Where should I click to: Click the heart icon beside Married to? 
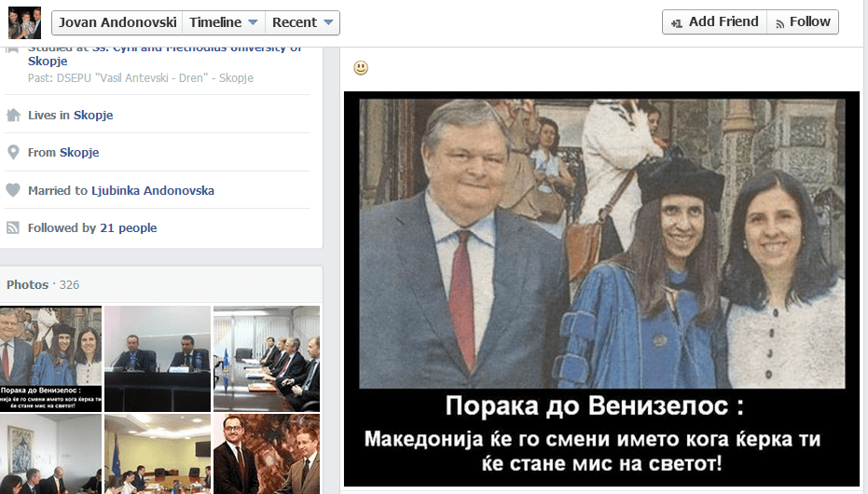coord(13,190)
